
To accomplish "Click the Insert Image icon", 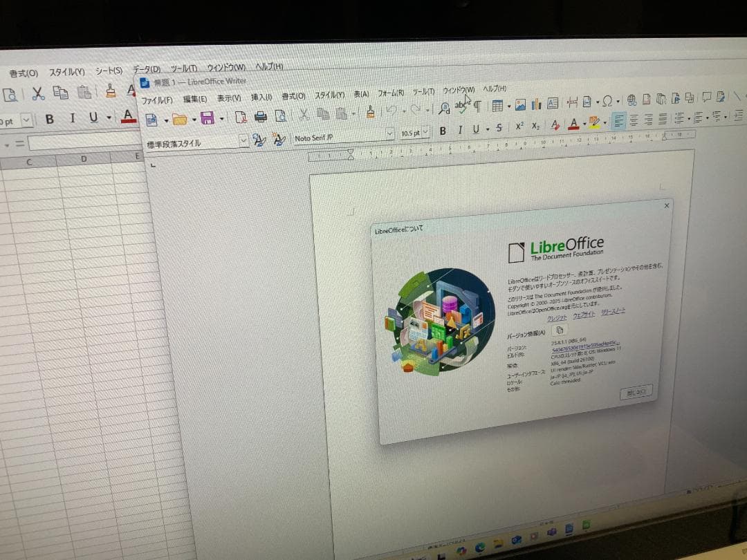I will 520,105.
